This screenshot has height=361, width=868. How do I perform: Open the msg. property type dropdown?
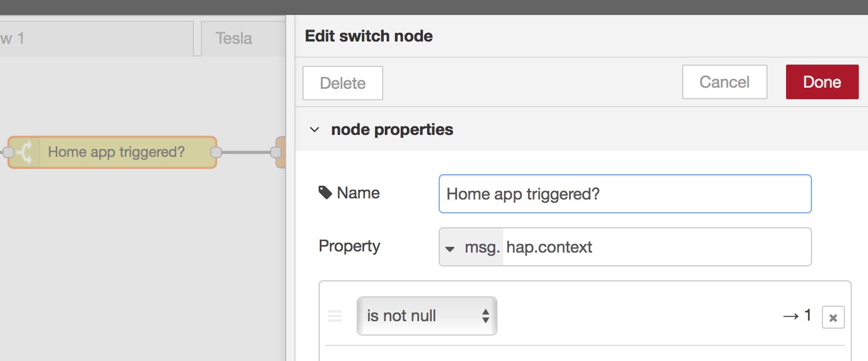click(x=470, y=247)
